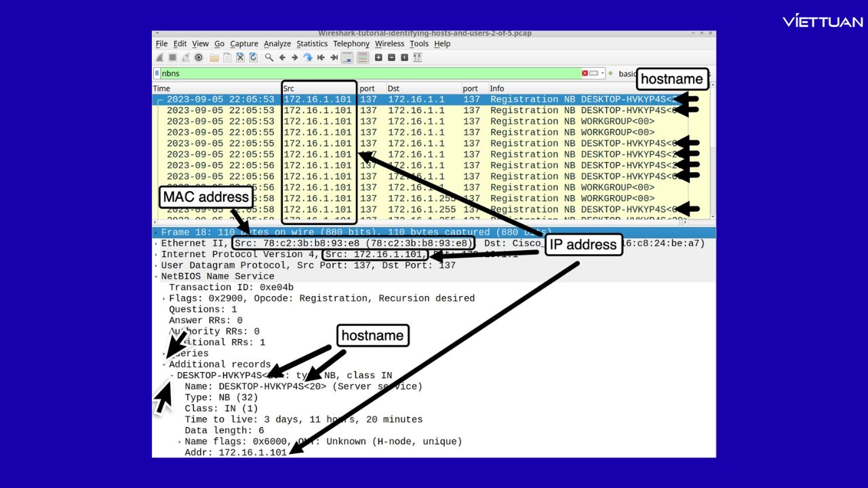The image size is (868, 488).
Task: Collapse the Additional records section
Action: coord(163,364)
